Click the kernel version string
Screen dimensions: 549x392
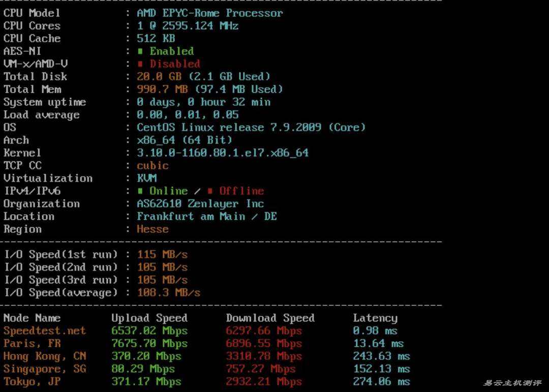(x=222, y=152)
